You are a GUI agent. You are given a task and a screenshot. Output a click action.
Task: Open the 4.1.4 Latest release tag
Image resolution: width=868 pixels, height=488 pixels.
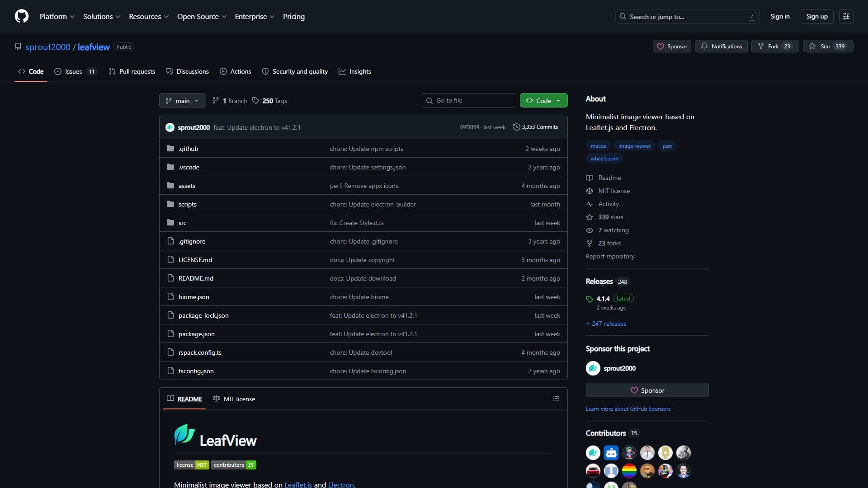coord(609,299)
